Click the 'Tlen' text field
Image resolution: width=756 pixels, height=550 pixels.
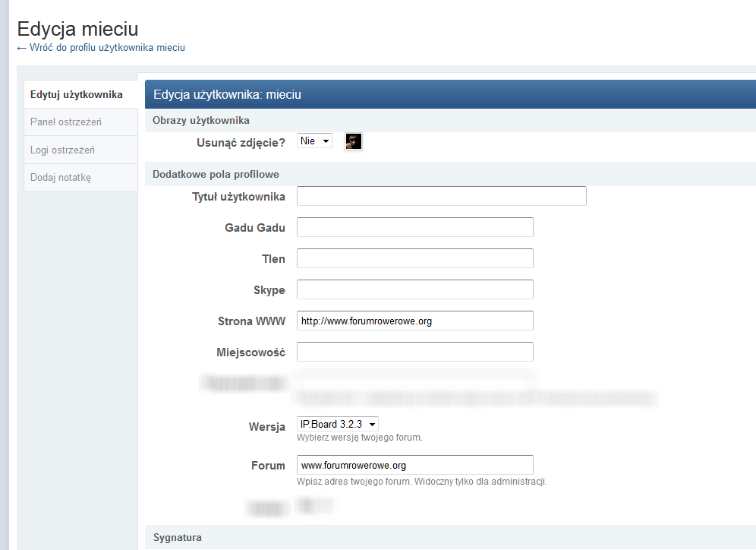coord(414,258)
